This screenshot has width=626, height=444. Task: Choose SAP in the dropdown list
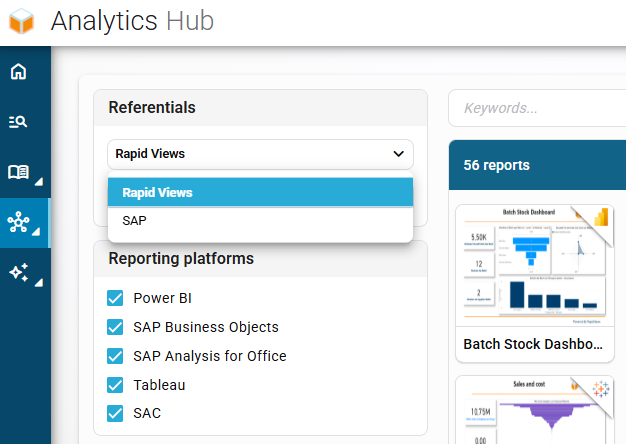point(260,221)
